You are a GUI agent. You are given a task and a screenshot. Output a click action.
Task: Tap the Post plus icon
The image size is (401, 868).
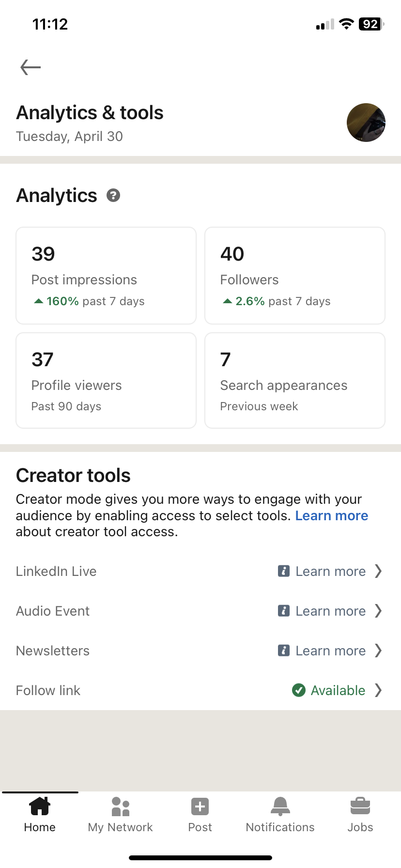tap(200, 807)
